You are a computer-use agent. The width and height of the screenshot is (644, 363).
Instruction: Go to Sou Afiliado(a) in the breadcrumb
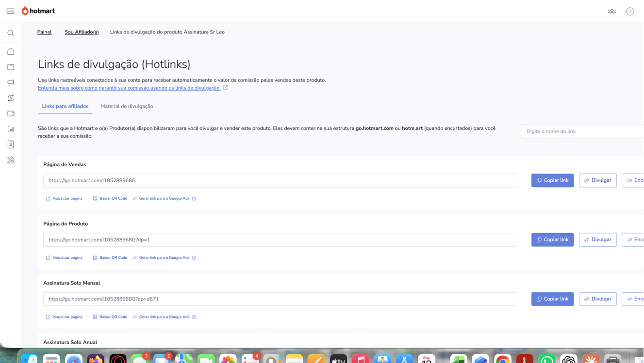[82, 32]
